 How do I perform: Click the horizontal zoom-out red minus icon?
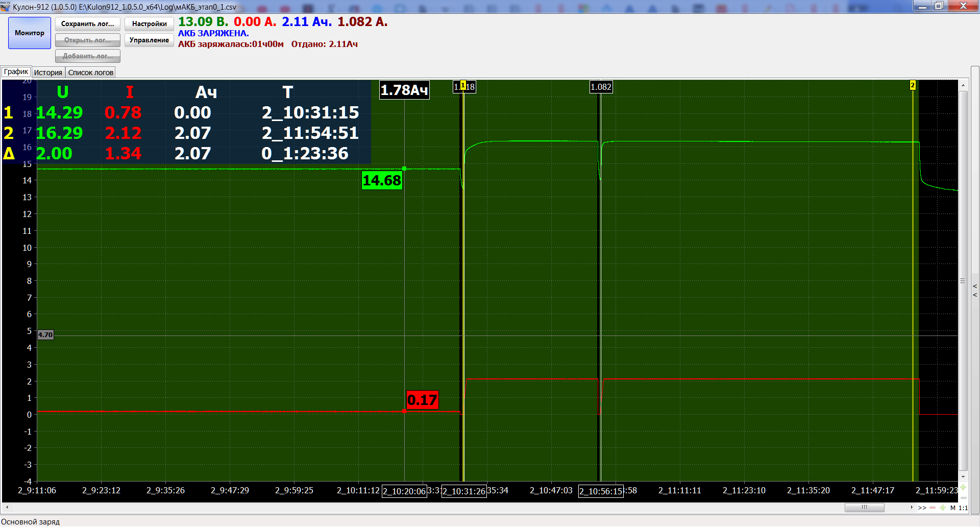(933, 508)
